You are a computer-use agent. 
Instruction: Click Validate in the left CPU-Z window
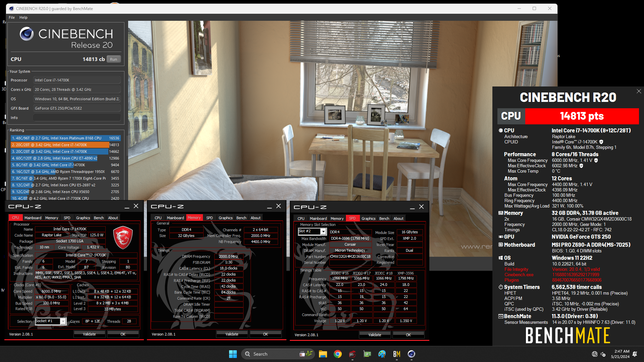click(89, 334)
